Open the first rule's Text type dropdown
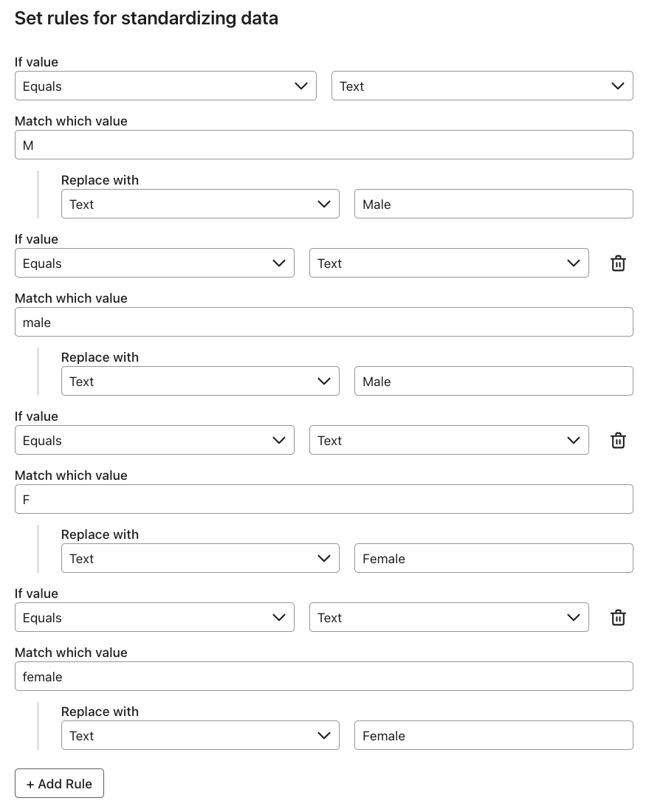Screen dimensions: 646x812 (482, 86)
